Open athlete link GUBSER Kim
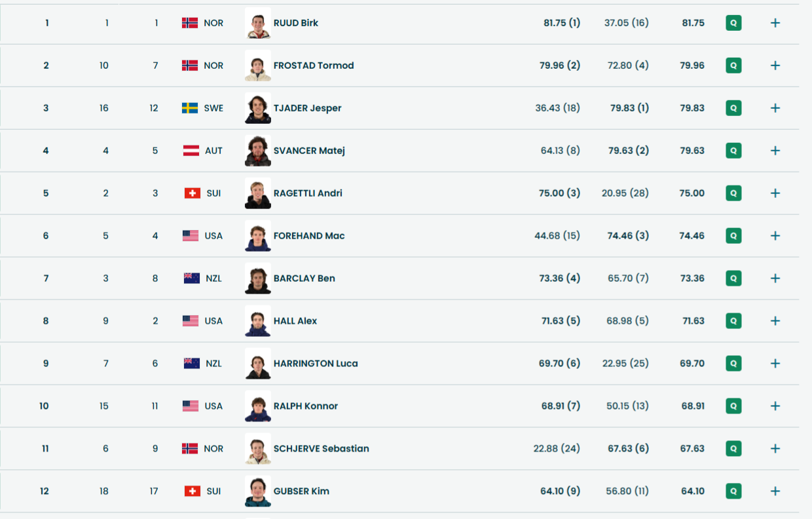812x519 pixels. (x=301, y=491)
